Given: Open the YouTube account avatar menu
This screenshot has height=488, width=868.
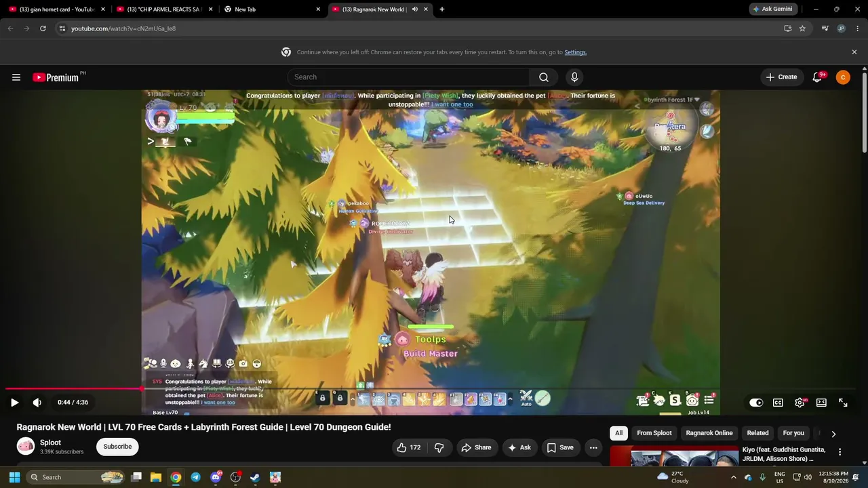Looking at the screenshot, I should click(x=843, y=77).
